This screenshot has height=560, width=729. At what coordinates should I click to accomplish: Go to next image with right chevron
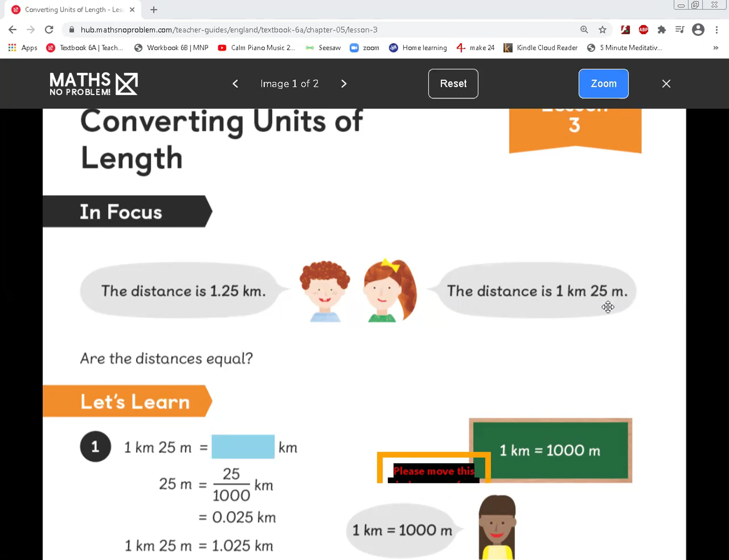click(x=344, y=84)
